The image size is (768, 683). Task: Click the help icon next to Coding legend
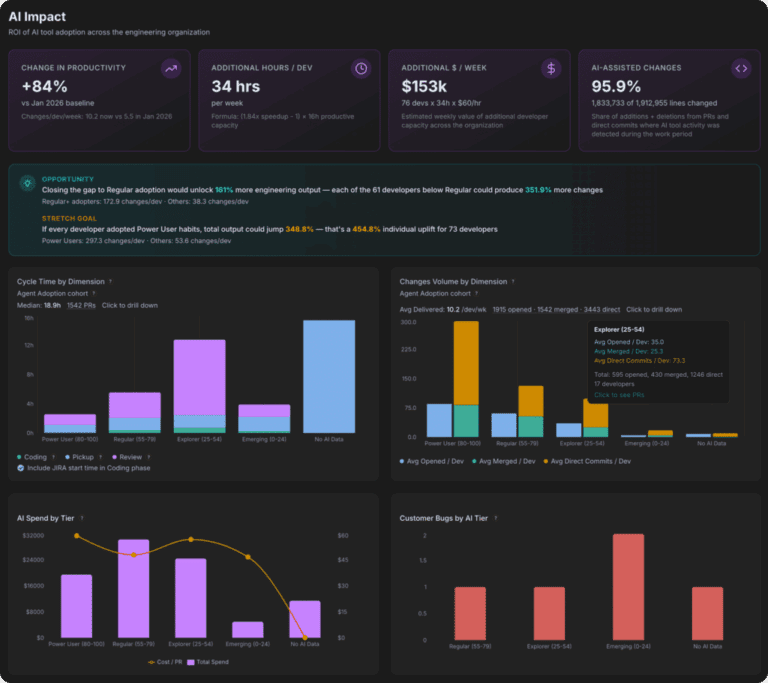click(x=54, y=457)
